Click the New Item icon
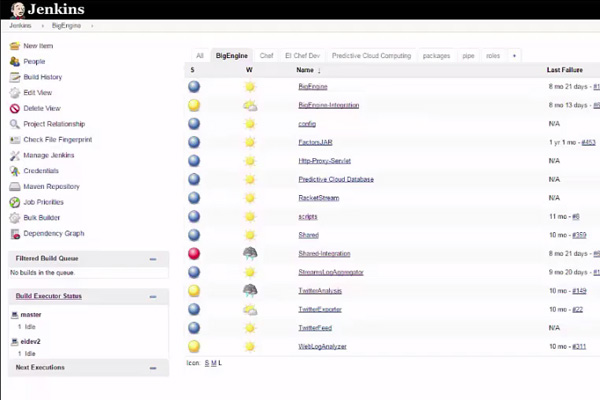 tap(15, 46)
